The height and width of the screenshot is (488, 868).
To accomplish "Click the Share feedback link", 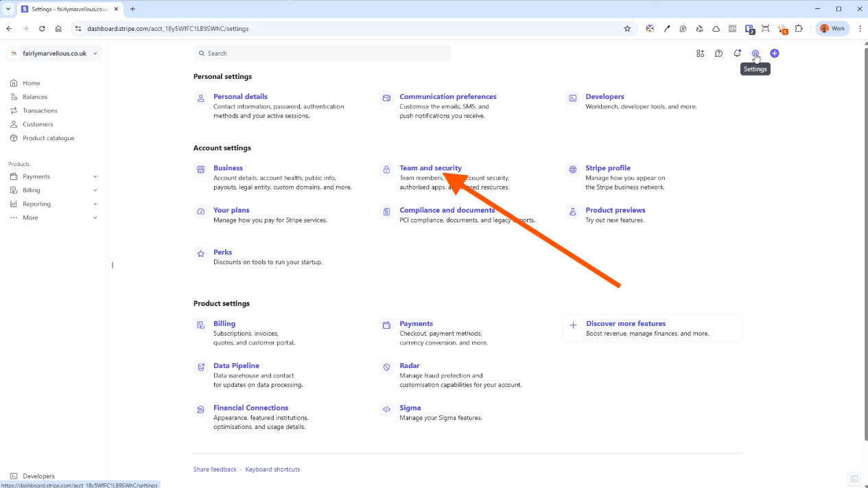I will coord(215,469).
